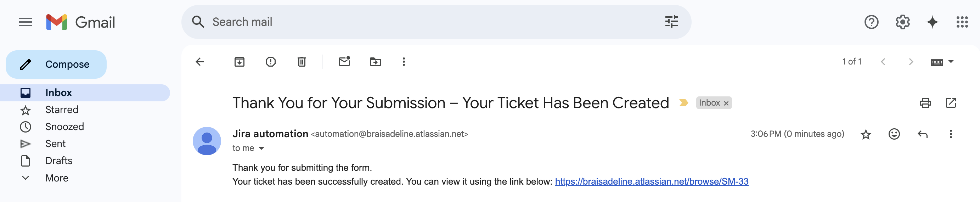
Task: Open the Sent folder
Action: [55, 144]
